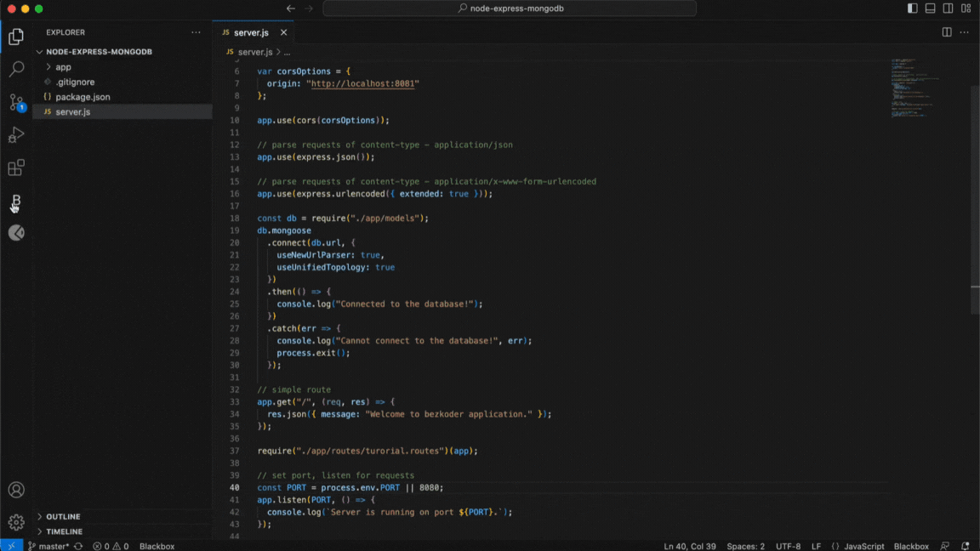Click the feedback icon in status bar
Image resolution: width=980 pixels, height=551 pixels.
point(945,546)
